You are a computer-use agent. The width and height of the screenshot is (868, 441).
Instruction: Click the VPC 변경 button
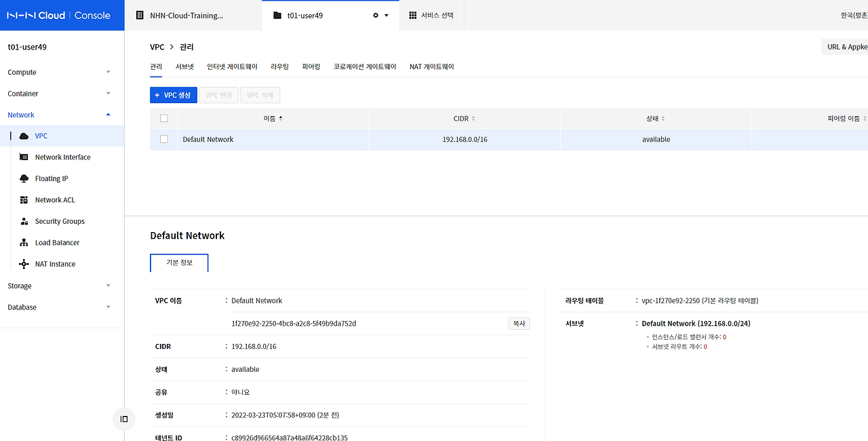(x=219, y=95)
